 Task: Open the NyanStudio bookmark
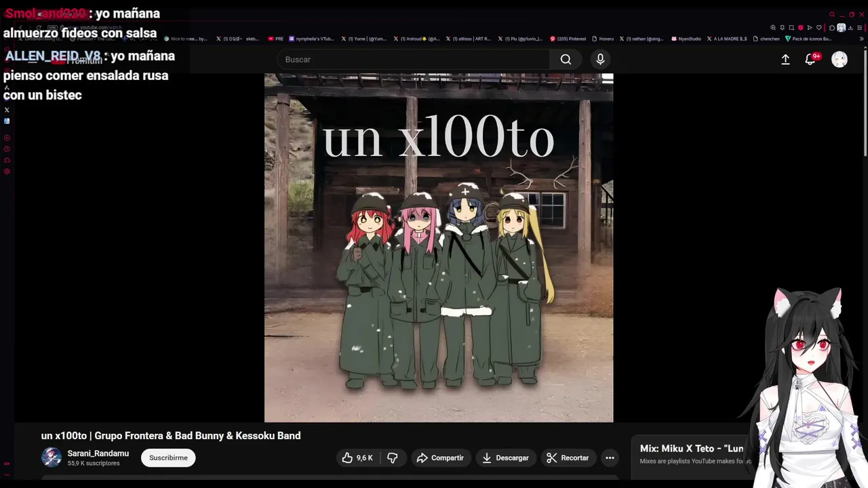[x=686, y=39]
